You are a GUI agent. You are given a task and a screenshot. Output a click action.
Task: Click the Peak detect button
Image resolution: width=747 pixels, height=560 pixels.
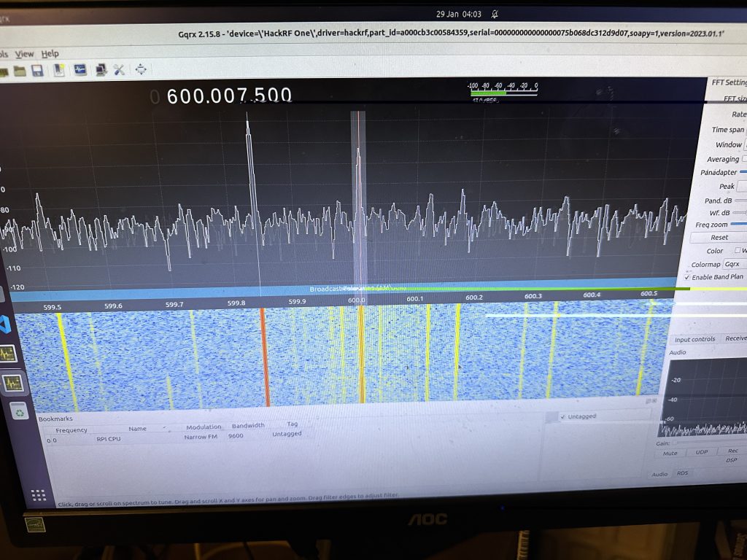point(742,186)
